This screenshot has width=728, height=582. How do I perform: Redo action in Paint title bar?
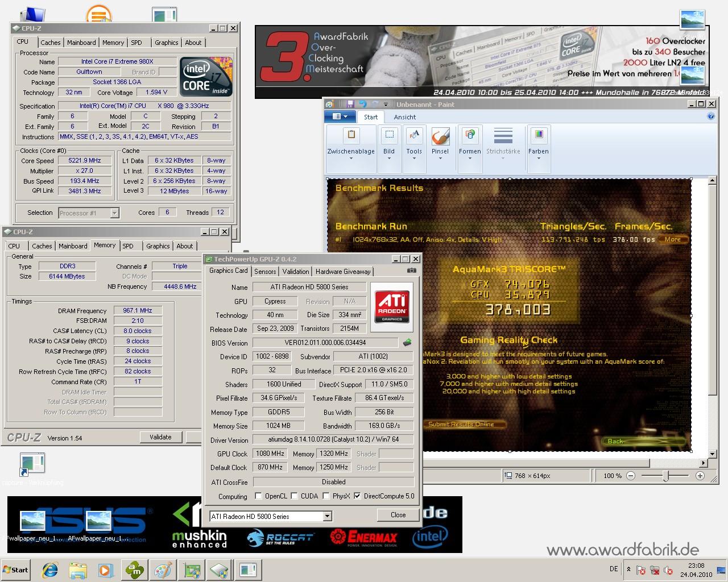click(375, 104)
